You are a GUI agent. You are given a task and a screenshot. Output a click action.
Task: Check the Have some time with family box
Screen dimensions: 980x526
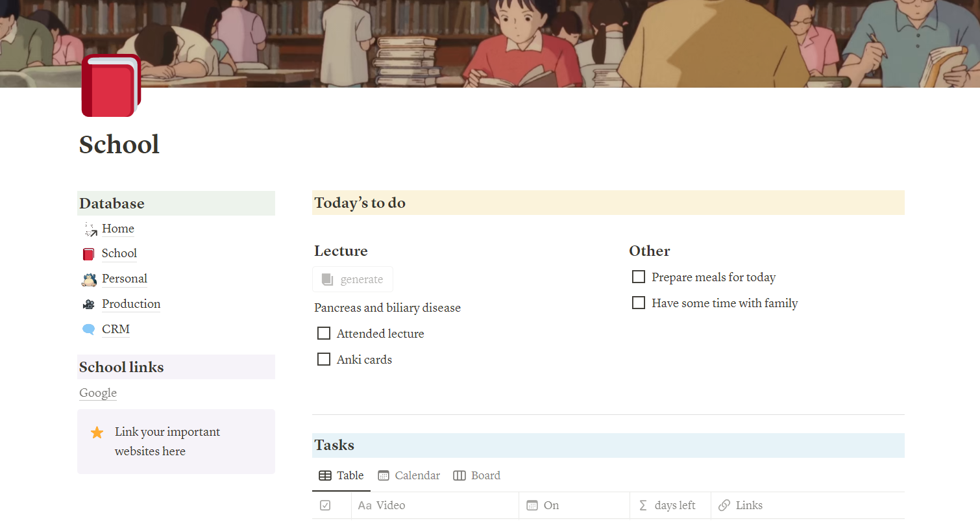(x=638, y=302)
